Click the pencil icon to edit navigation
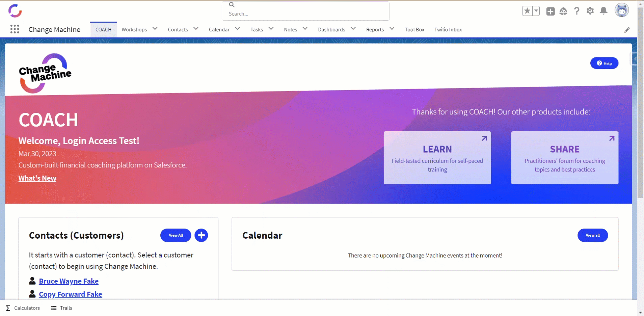The width and height of the screenshot is (644, 316). click(x=627, y=30)
